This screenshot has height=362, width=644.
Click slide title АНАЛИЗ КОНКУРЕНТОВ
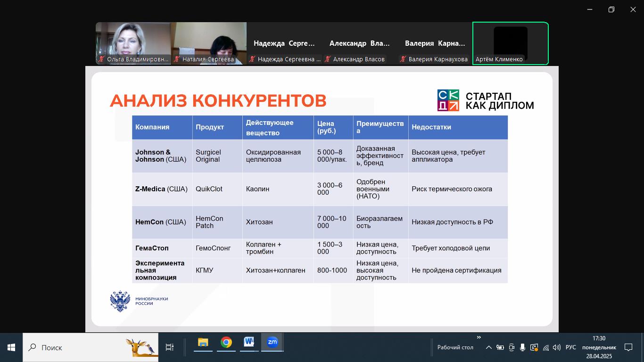(x=218, y=100)
